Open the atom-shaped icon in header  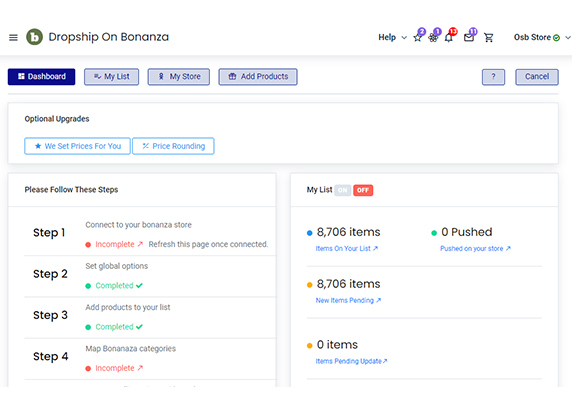(433, 38)
